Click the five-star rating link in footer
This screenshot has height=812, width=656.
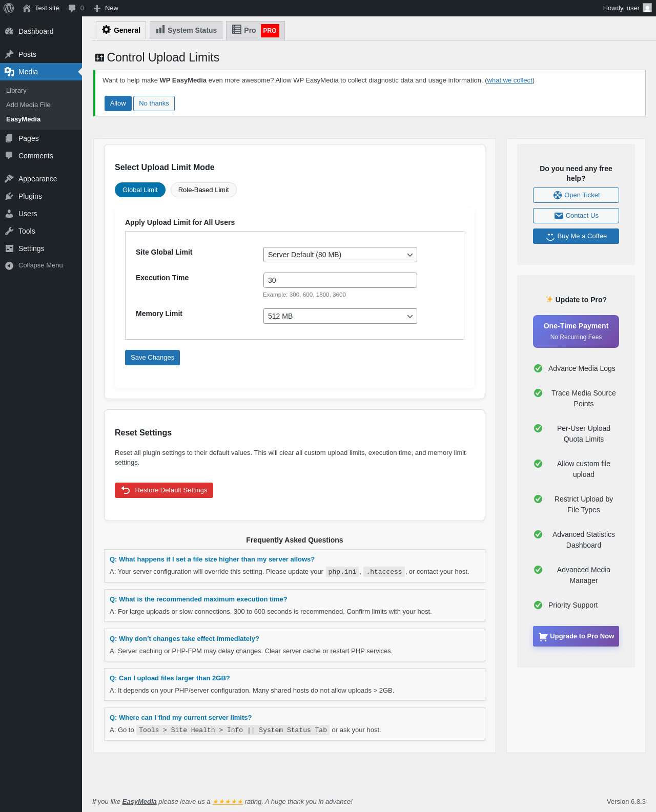coord(228,802)
